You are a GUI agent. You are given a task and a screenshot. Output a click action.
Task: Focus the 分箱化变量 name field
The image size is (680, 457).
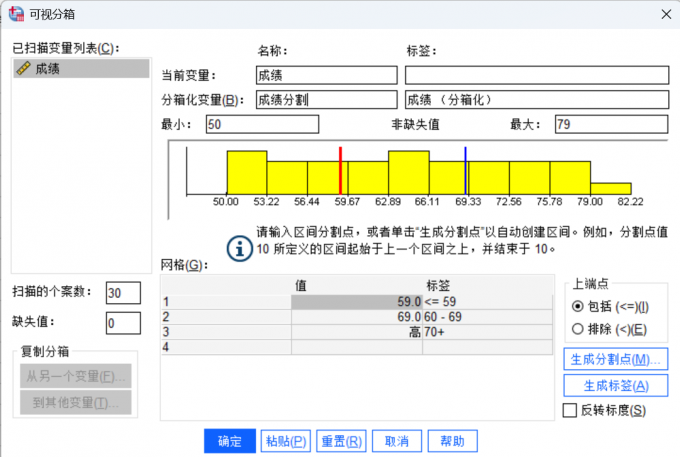tap(327, 100)
